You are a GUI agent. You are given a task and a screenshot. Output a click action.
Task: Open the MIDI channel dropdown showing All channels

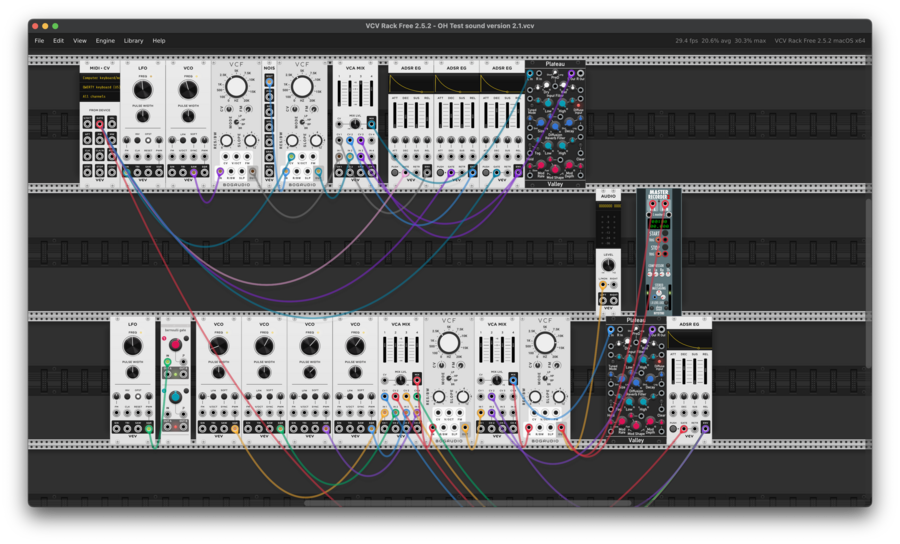99,97
